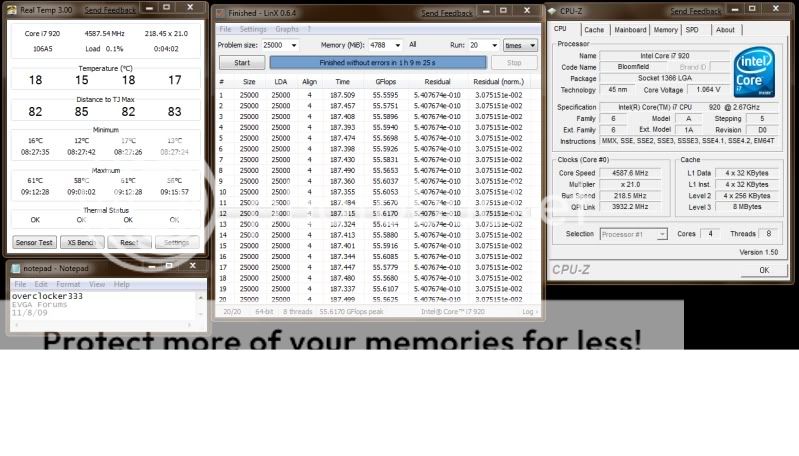This screenshot has width=799, height=456.
Task: Click the CPU-Z title bar icon
Action: click(x=553, y=11)
